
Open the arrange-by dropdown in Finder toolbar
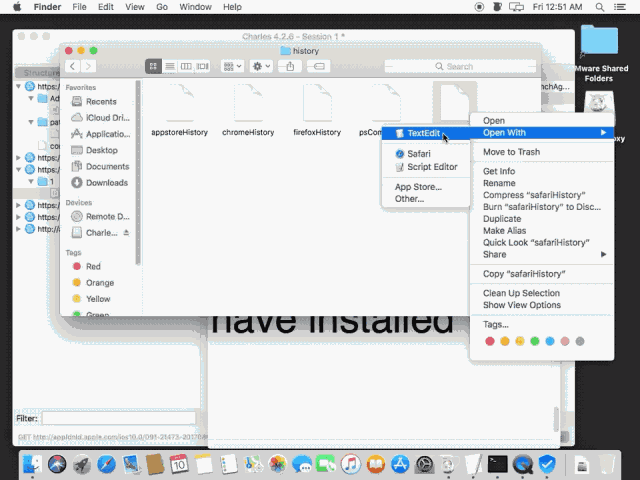point(231,66)
